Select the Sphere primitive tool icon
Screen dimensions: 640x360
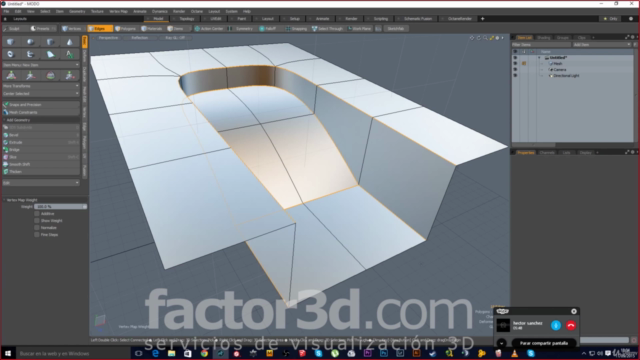[x=30, y=42]
